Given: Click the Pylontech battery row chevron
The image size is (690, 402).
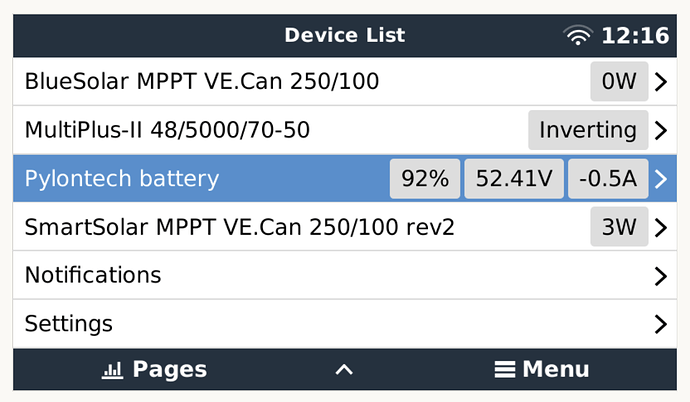Looking at the screenshot, I should point(660,179).
